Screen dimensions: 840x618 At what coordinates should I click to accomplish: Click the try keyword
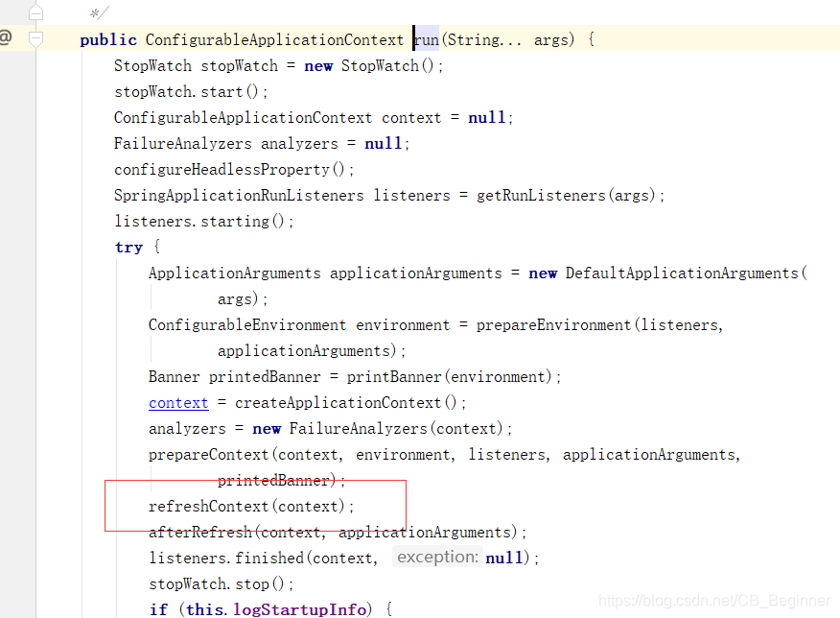(x=128, y=248)
